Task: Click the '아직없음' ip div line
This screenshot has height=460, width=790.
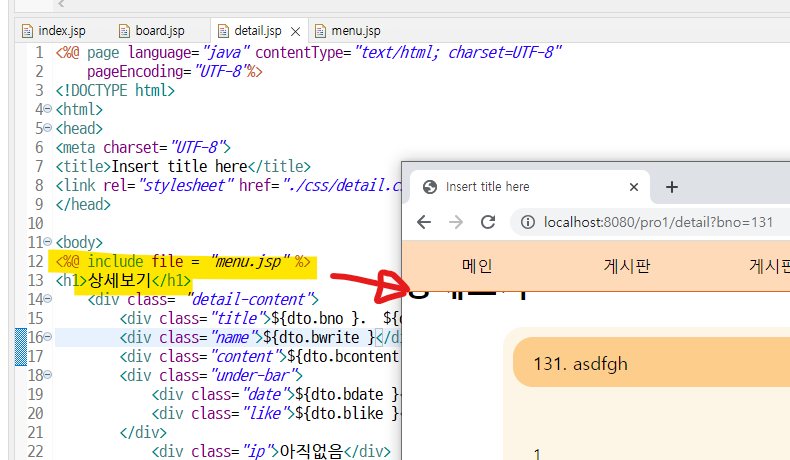Action: 271,451
